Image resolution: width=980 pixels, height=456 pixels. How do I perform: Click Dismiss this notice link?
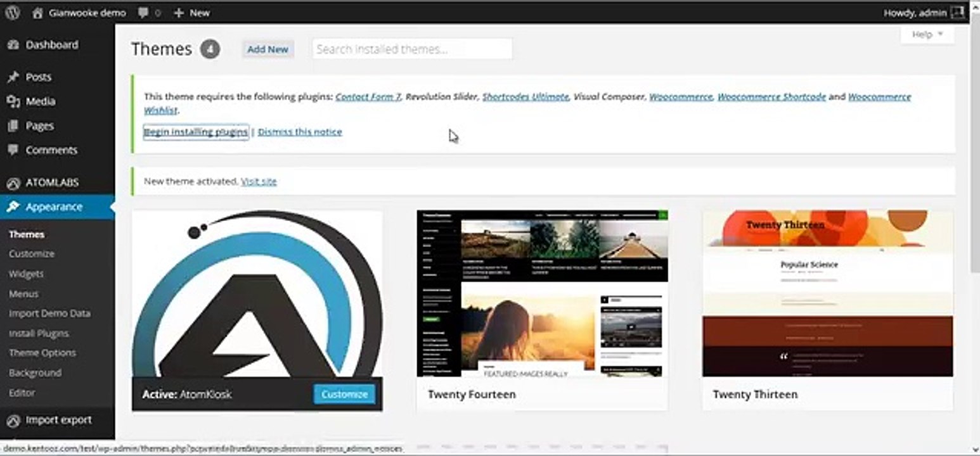(300, 132)
